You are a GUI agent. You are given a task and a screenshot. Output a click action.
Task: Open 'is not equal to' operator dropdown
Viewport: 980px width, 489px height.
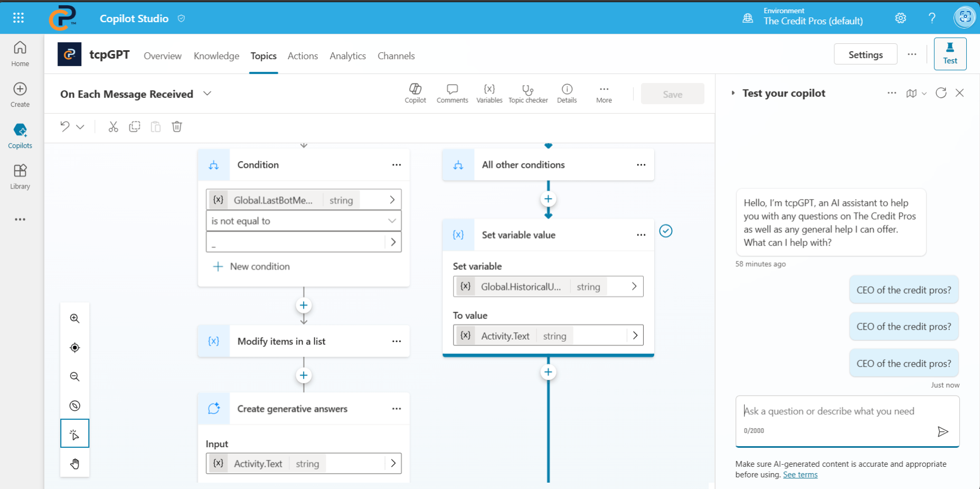tap(304, 221)
